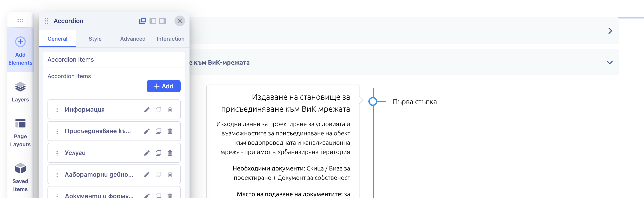Edit the Присъединяване къ... item
Image resolution: width=644 pixels, height=198 pixels.
pos(147,131)
